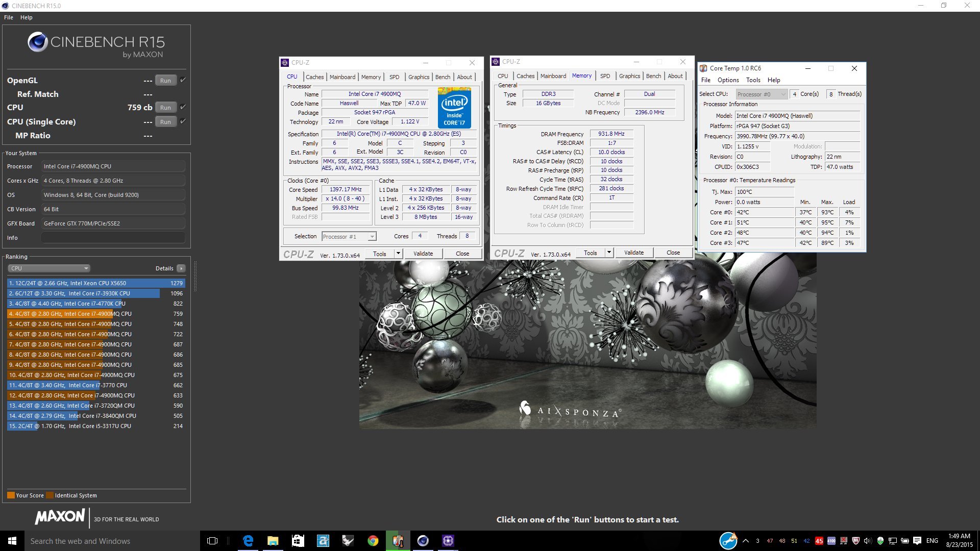
Task: Run the CPU benchmark
Action: [x=165, y=108]
